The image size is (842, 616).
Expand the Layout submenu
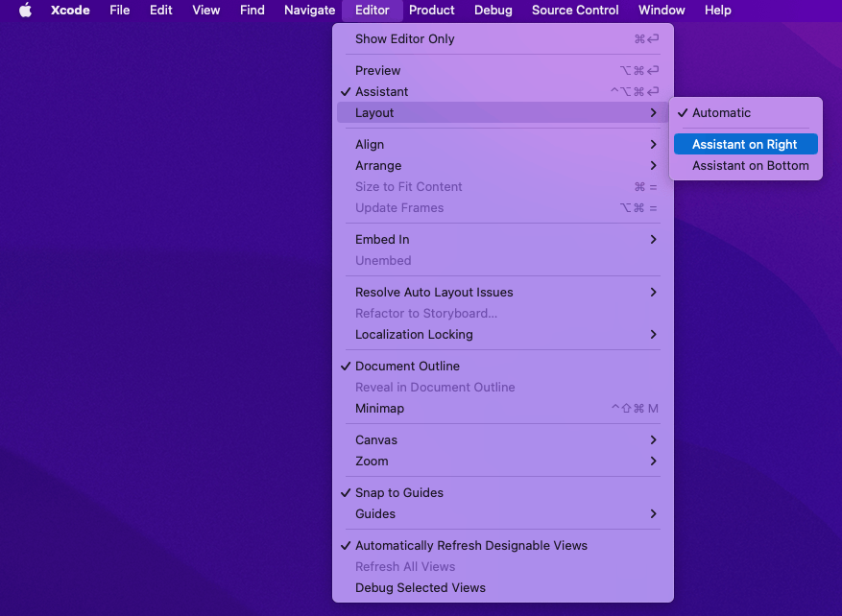coord(503,112)
